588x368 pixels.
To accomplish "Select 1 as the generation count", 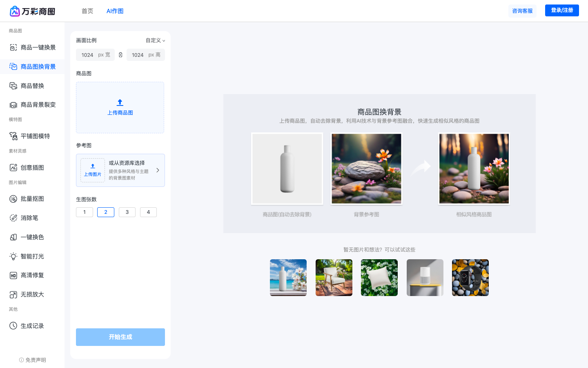I will coord(84,212).
